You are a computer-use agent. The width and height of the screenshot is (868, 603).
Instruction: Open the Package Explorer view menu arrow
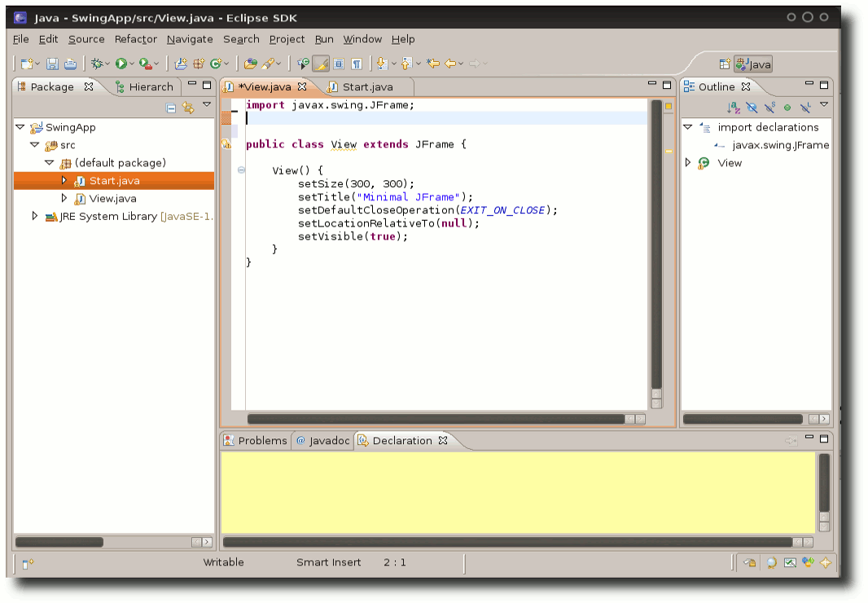[207, 104]
